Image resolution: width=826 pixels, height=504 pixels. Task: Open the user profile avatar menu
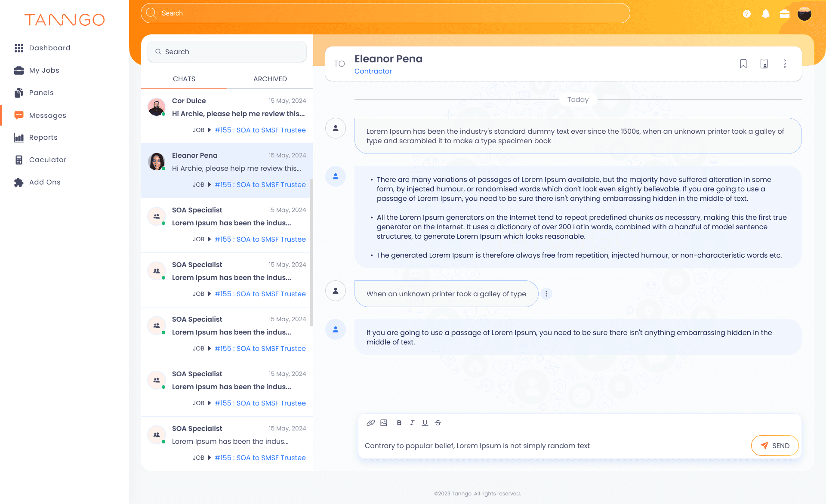pyautogui.click(x=804, y=14)
